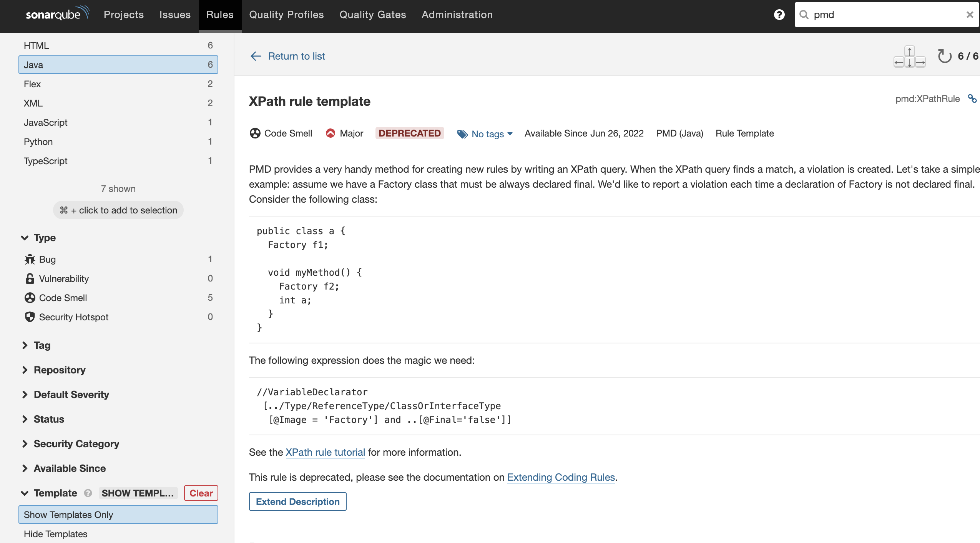Open the Rules tab
980x543 pixels.
[x=220, y=15]
